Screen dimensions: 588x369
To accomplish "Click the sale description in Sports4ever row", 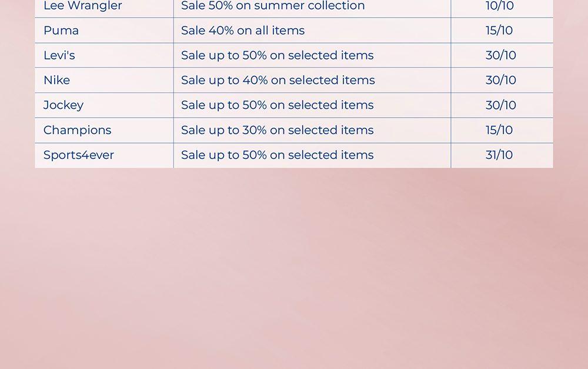I will pos(277,155).
